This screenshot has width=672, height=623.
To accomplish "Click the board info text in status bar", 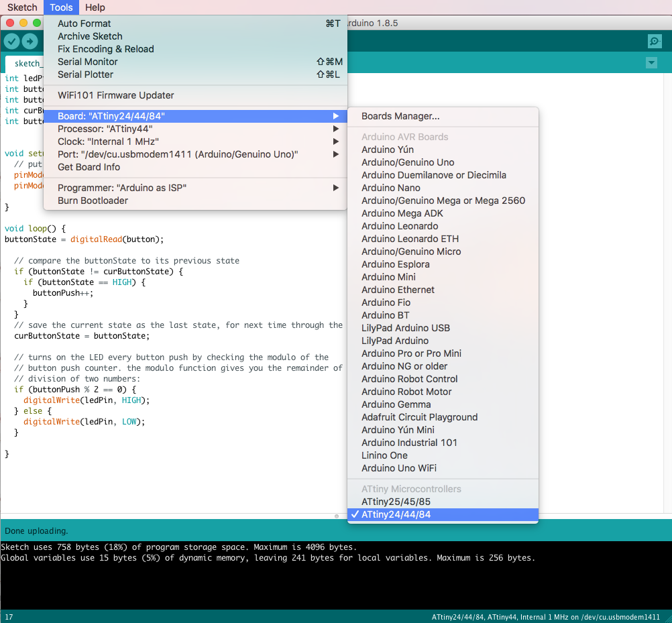I will coord(545,618).
